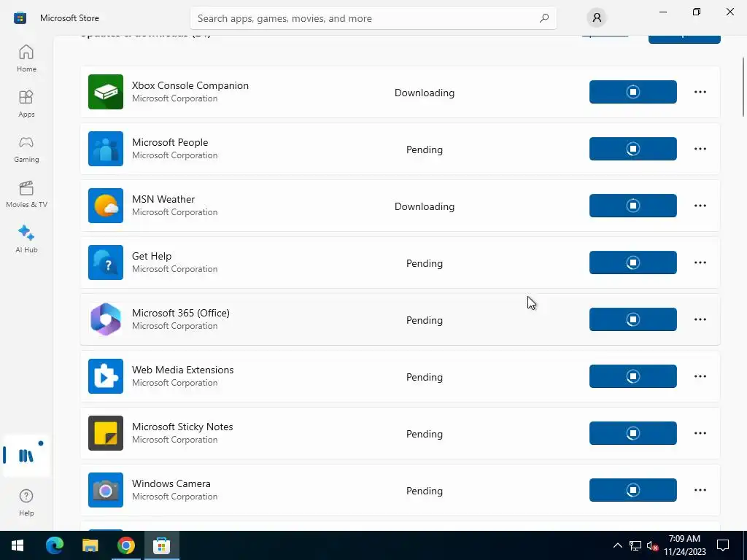Click the Web Media Extensions app icon
This screenshot has width=747, height=560.
tap(106, 376)
